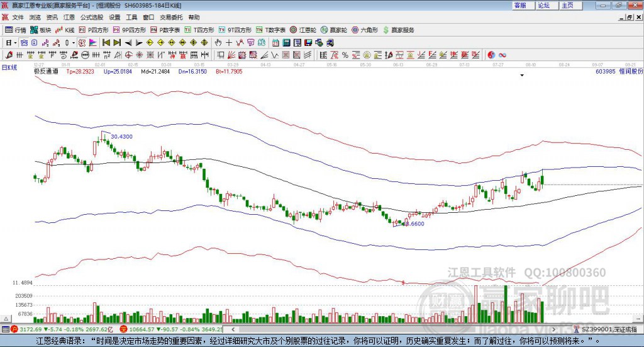Click SZ399001 深证成指 status item
644x347 pixels.
[x=606, y=329]
